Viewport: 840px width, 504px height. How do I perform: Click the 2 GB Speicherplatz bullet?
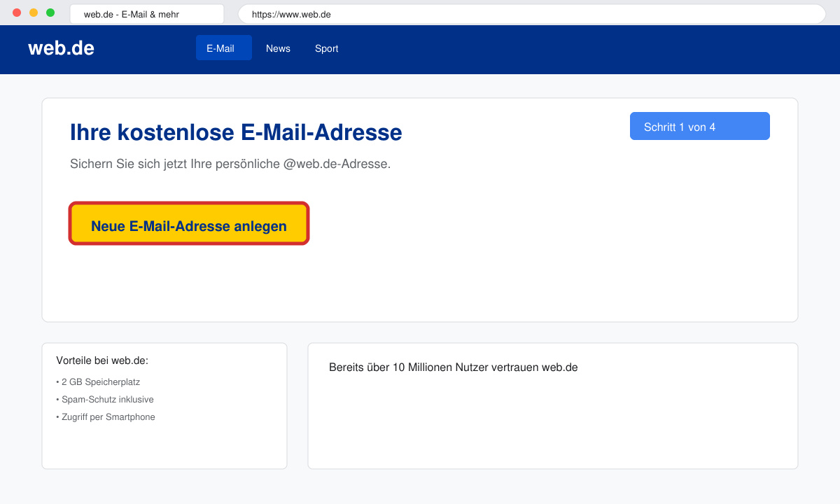[98, 382]
